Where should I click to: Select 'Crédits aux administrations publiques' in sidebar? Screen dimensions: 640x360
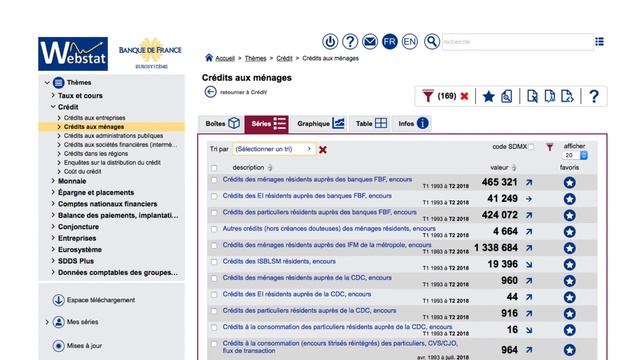click(x=113, y=136)
